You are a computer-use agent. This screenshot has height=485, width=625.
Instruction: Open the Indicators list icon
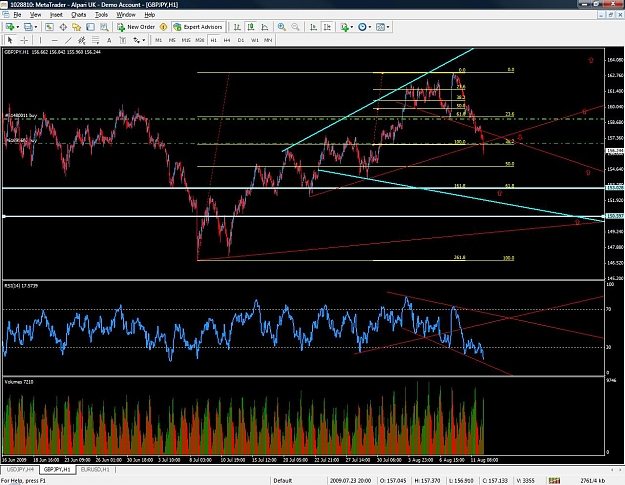tap(344, 27)
